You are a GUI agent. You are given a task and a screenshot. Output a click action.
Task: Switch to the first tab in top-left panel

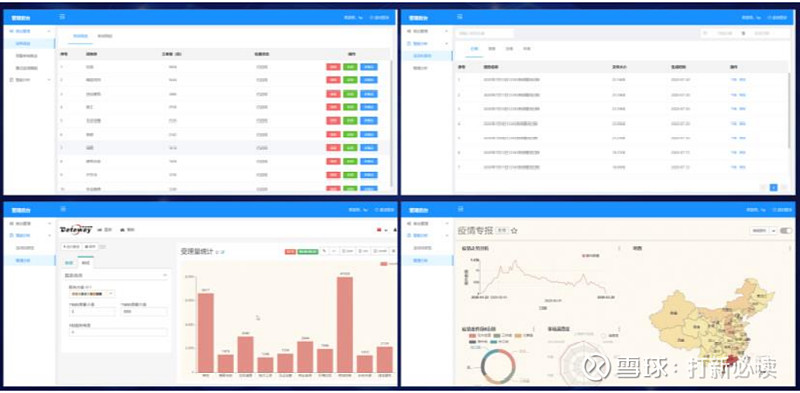coord(81,36)
